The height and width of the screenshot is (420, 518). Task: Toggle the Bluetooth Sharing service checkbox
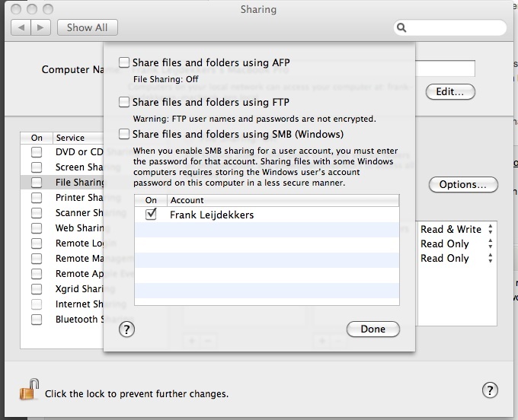coord(37,320)
